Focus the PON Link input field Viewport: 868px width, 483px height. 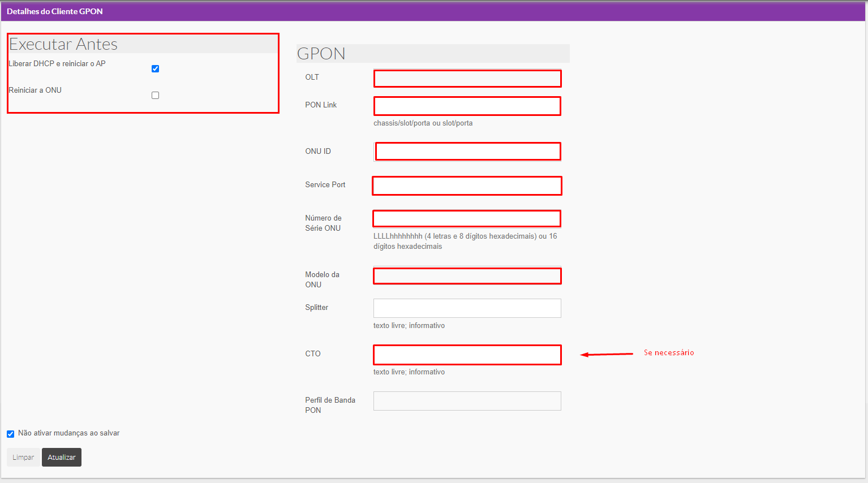point(467,106)
